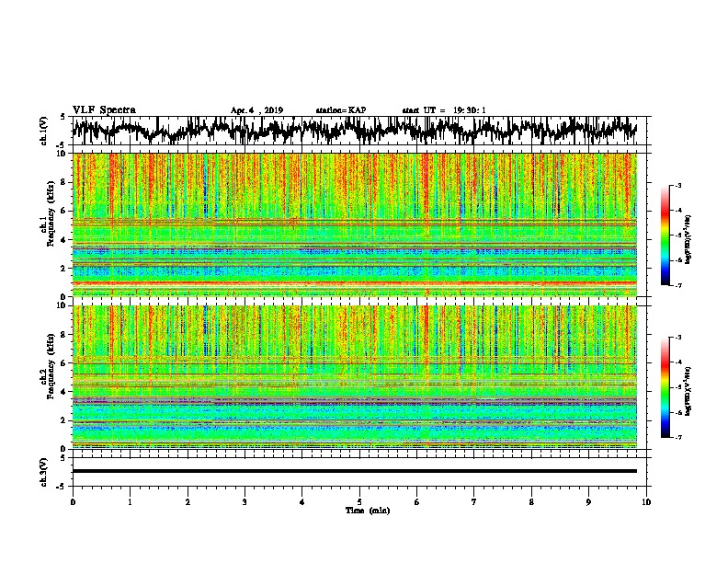The width and height of the screenshot is (728, 563).
Task: Click the "-3" tick on ch.1 colorbar
Action: [677, 186]
